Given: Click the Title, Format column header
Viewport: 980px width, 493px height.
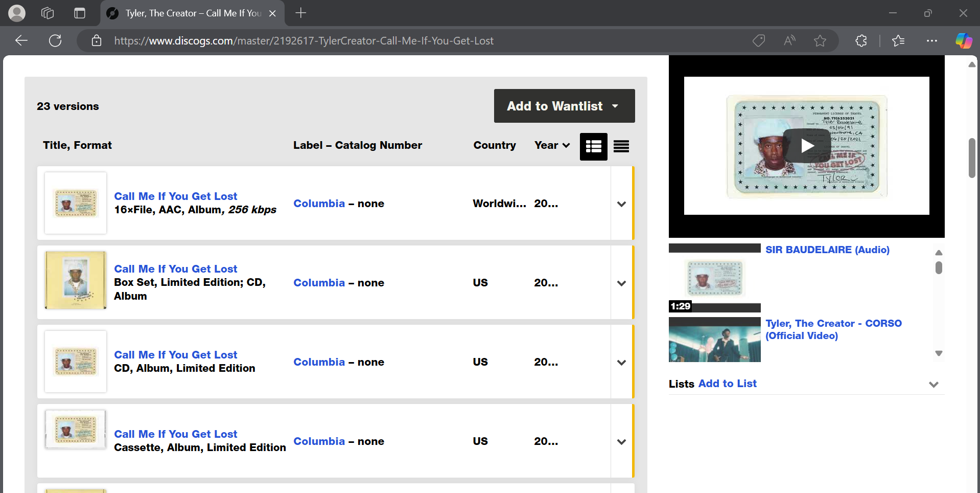Looking at the screenshot, I should click(x=77, y=145).
